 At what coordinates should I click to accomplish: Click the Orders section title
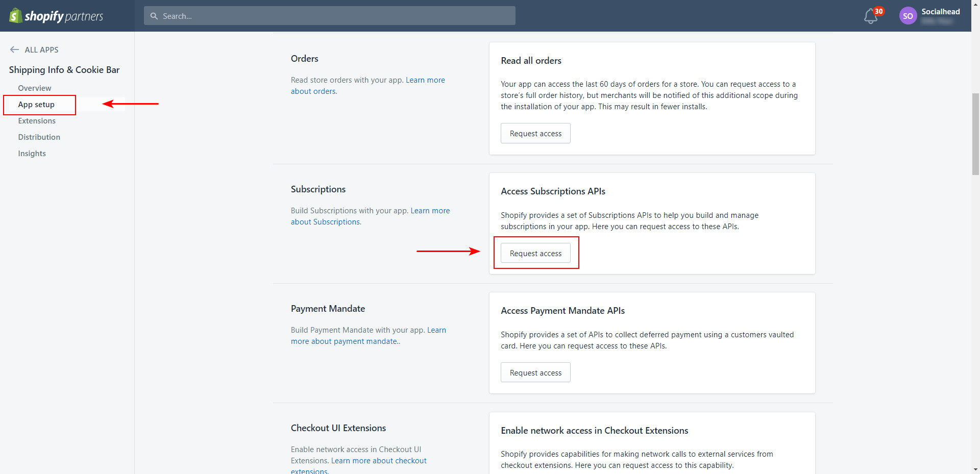point(304,59)
